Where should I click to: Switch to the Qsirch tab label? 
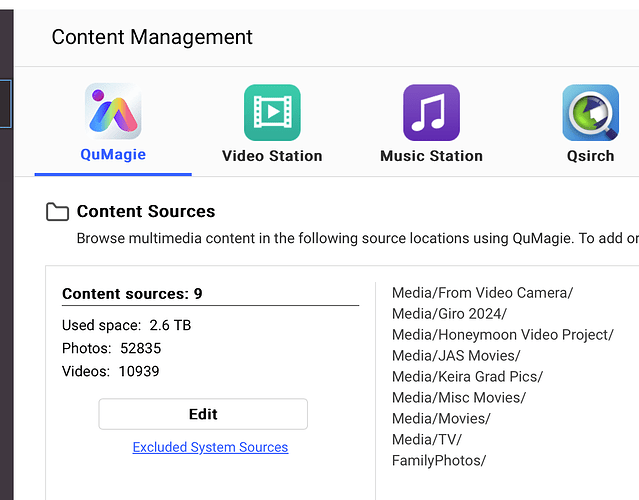[589, 156]
